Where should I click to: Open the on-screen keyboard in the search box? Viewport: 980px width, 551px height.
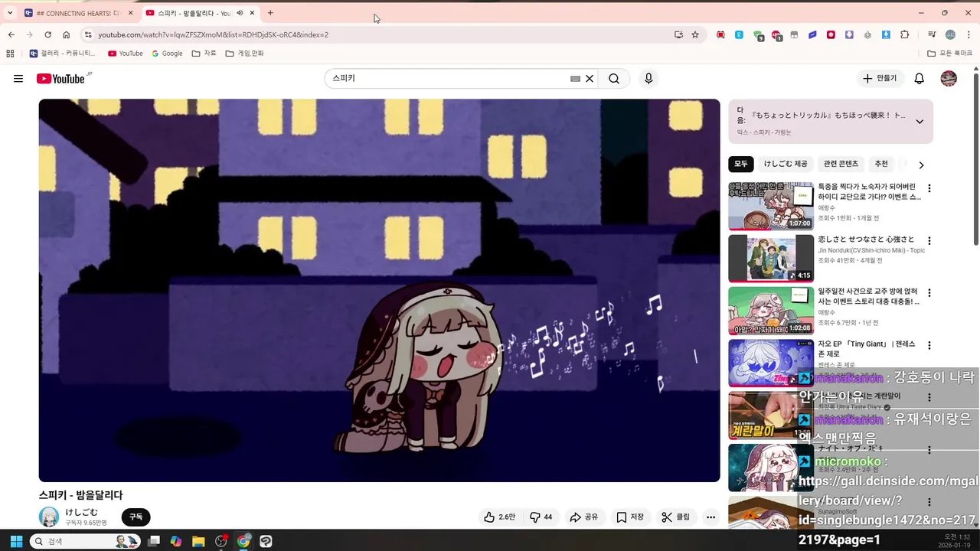575,79
